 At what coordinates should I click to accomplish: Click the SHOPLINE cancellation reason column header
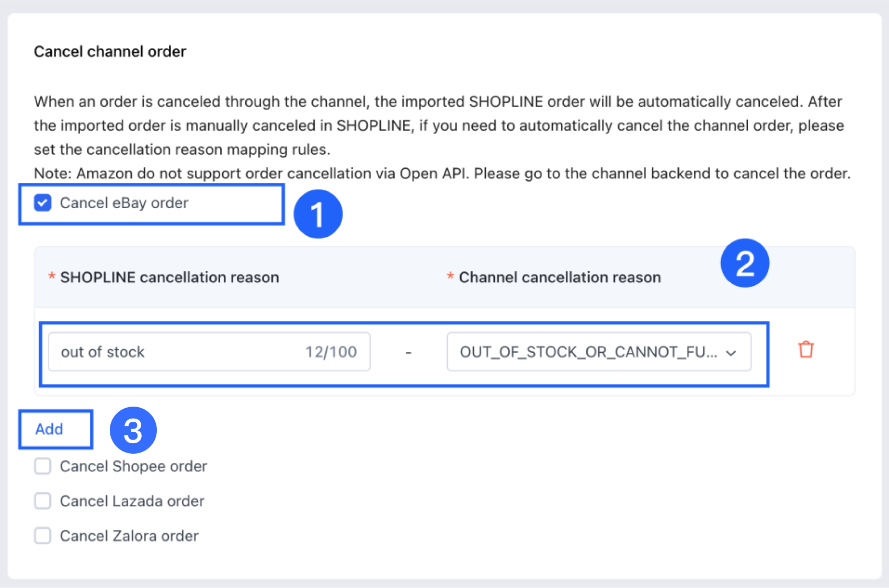click(x=169, y=277)
